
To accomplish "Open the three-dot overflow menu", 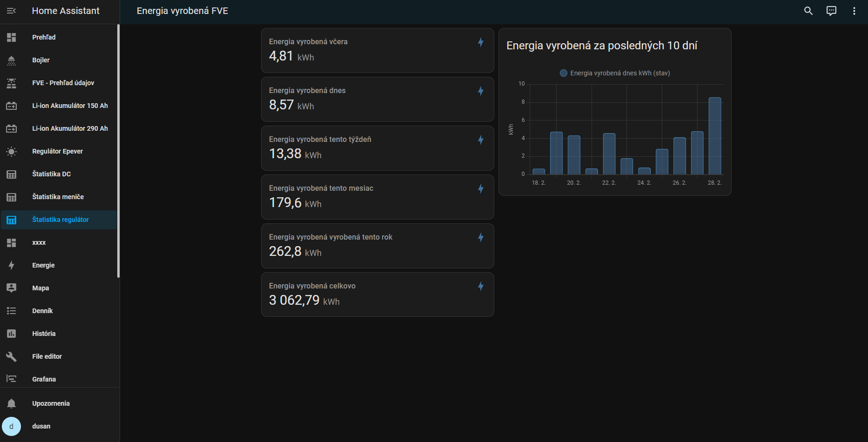I will pos(854,11).
